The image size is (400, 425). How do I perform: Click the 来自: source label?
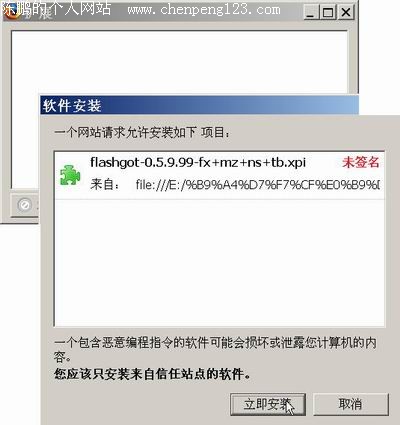[x=105, y=184]
